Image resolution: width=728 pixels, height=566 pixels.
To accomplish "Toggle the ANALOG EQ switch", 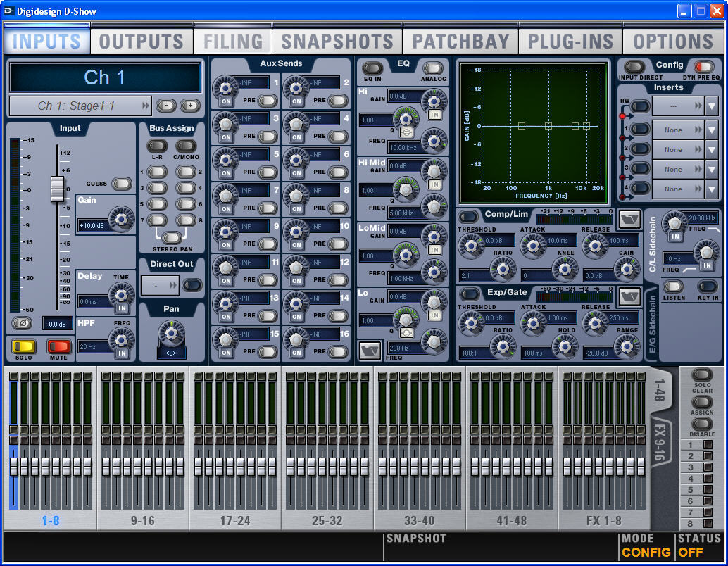I will pyautogui.click(x=433, y=69).
